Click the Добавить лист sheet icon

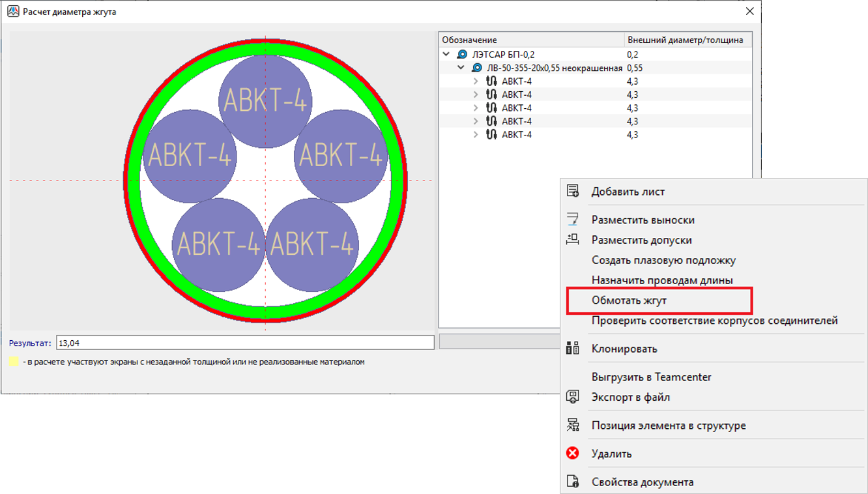(573, 191)
